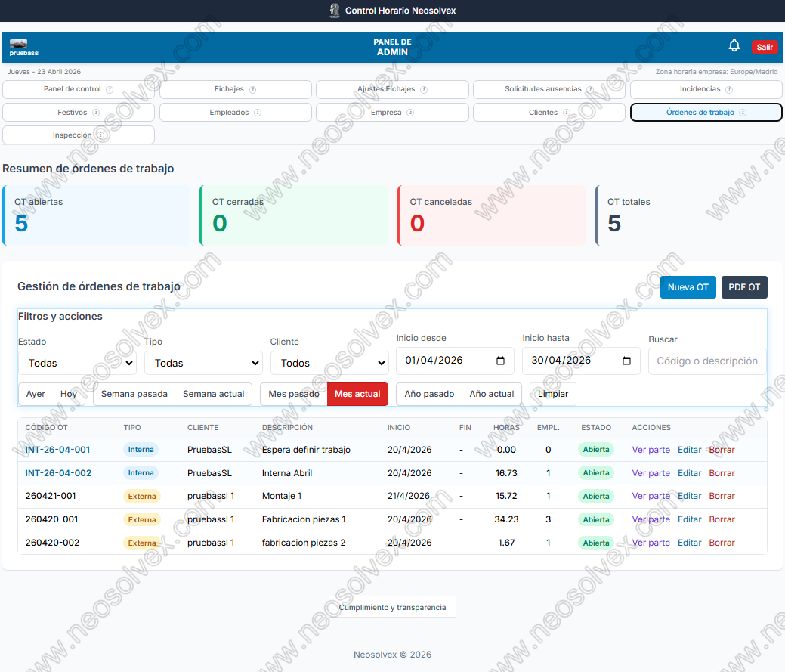Filter by Ayer
This screenshot has width=785, height=672.
coord(36,394)
